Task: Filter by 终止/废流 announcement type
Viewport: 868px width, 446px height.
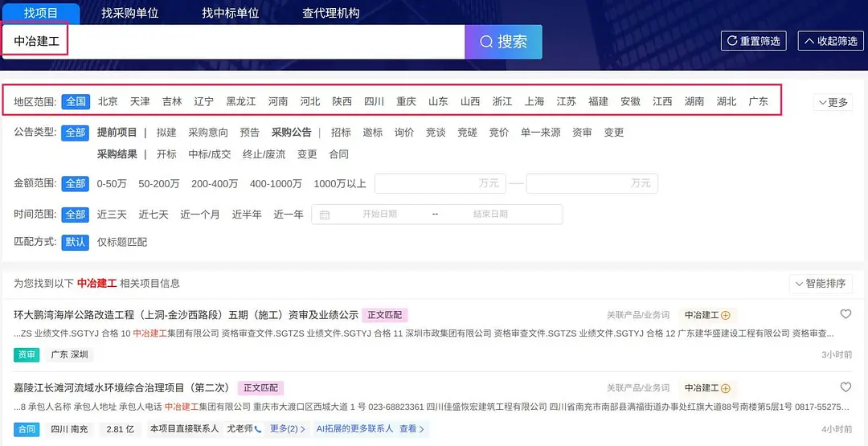Action: pyautogui.click(x=264, y=154)
